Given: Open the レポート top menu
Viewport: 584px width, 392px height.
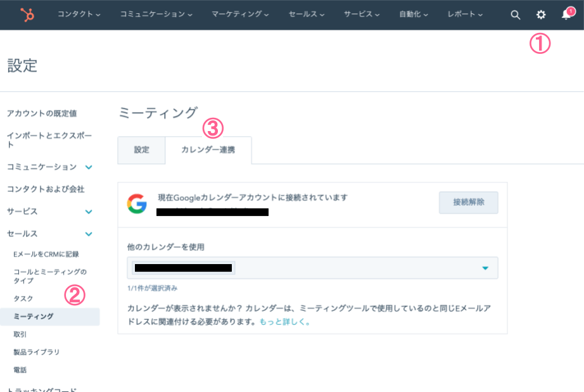Looking at the screenshot, I should (x=465, y=14).
